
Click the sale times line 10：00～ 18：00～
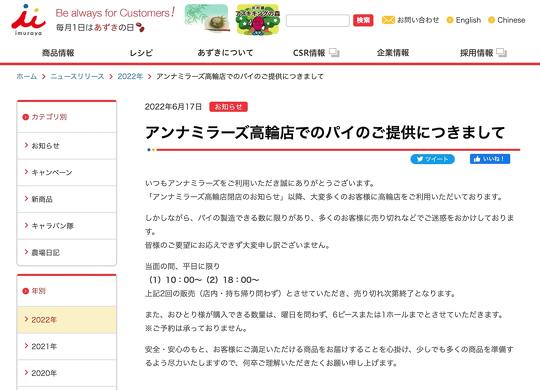[x=203, y=280]
